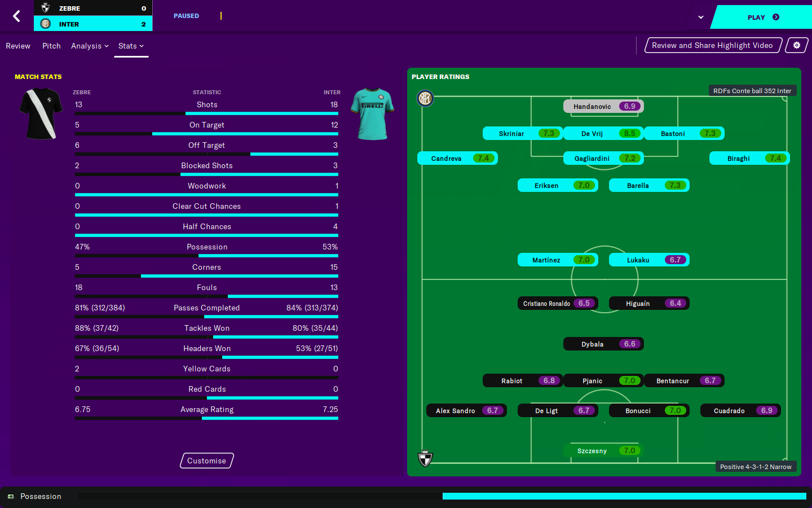The image size is (812, 508).
Task: Click the Corners statistic label
Action: click(206, 267)
